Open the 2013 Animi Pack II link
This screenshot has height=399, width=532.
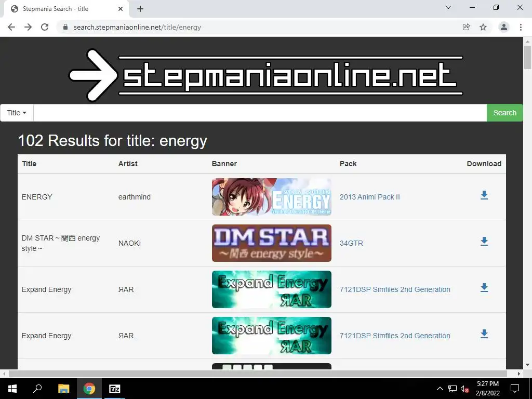[369, 197]
